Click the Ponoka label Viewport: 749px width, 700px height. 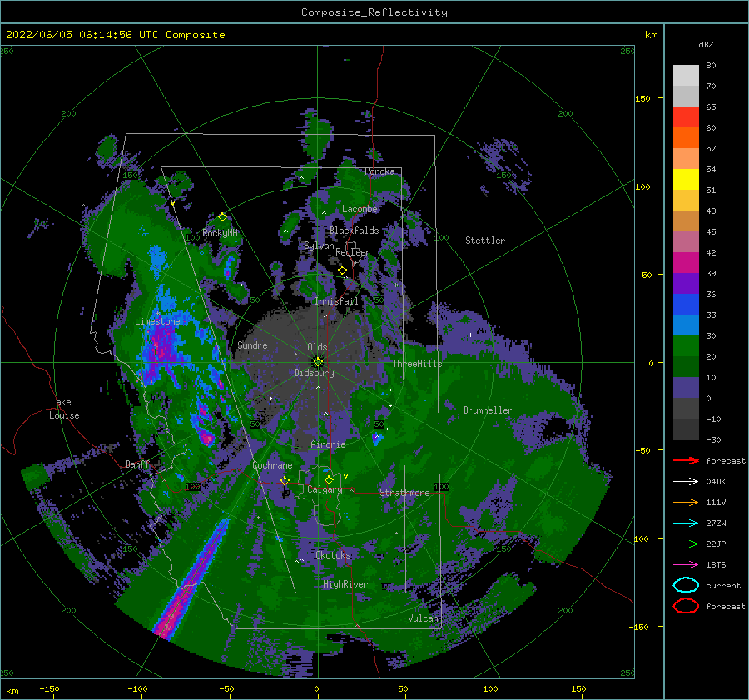click(379, 171)
